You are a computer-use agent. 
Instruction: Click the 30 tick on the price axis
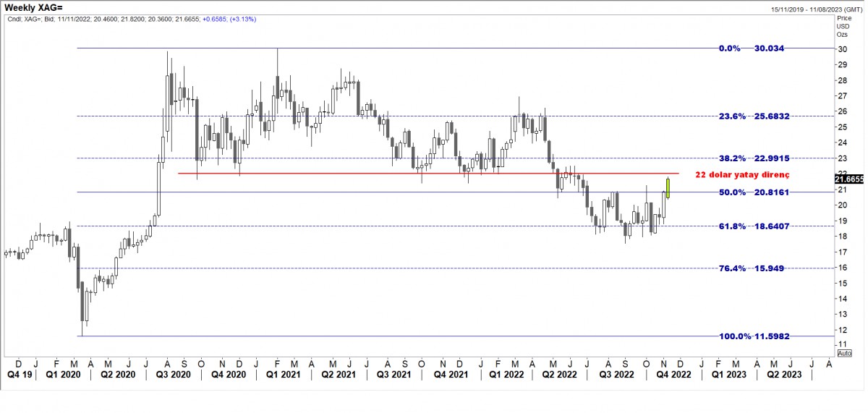[842, 49]
